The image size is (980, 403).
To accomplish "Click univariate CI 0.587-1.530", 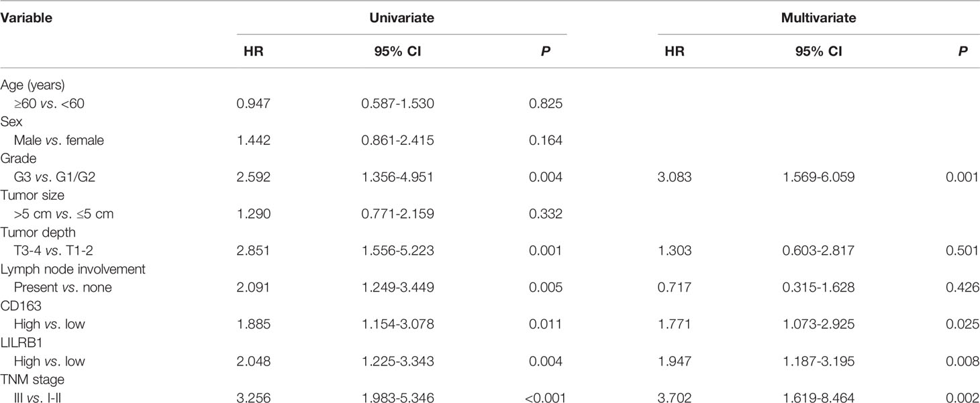I will pyautogui.click(x=401, y=103).
